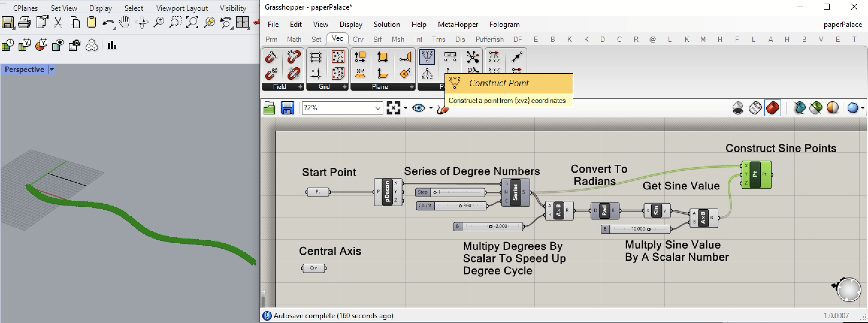Click the Start Point Pt parameter
The width and height of the screenshot is (868, 323).
(x=318, y=192)
